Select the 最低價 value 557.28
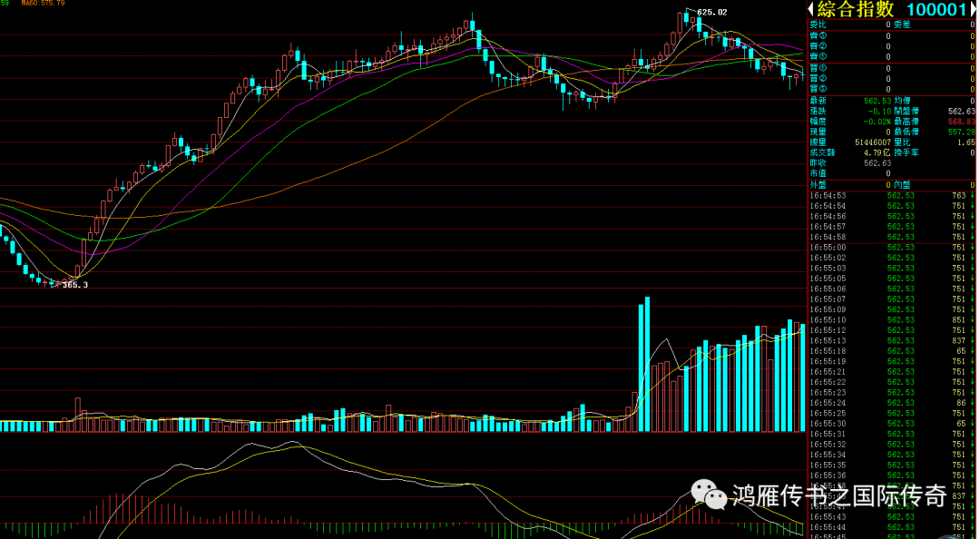980x539 pixels. [961, 132]
